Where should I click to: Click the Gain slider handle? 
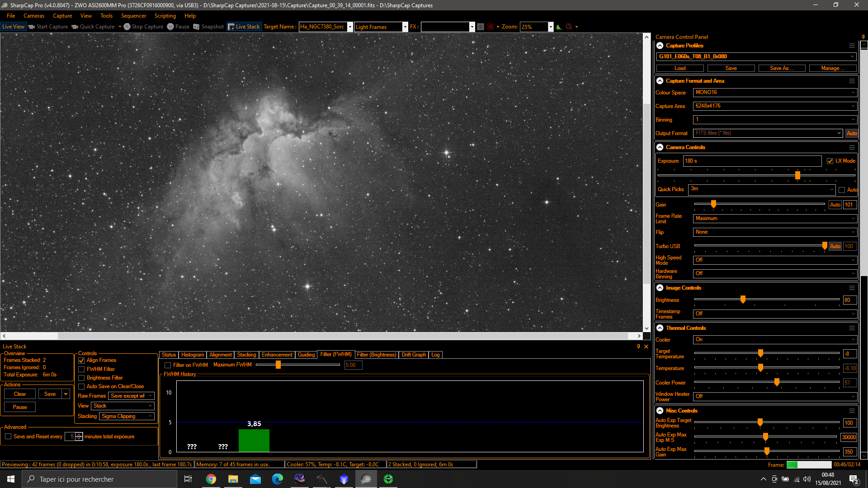pyautogui.click(x=713, y=204)
